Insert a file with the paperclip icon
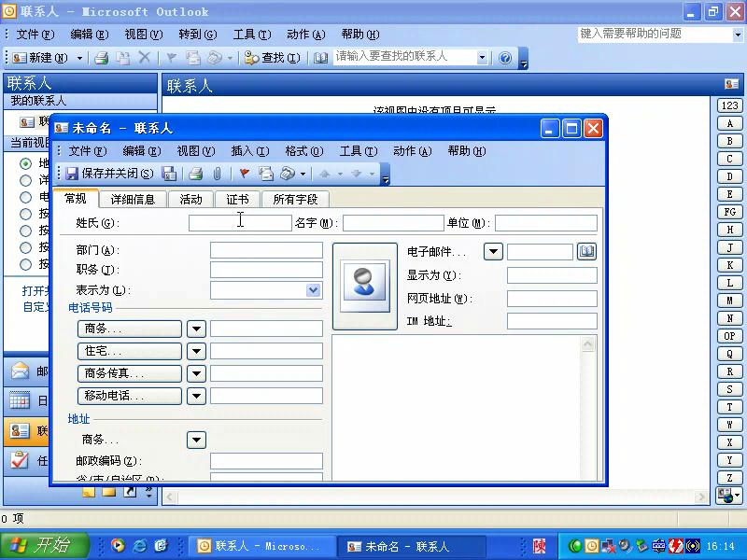The image size is (747, 560). point(217,174)
